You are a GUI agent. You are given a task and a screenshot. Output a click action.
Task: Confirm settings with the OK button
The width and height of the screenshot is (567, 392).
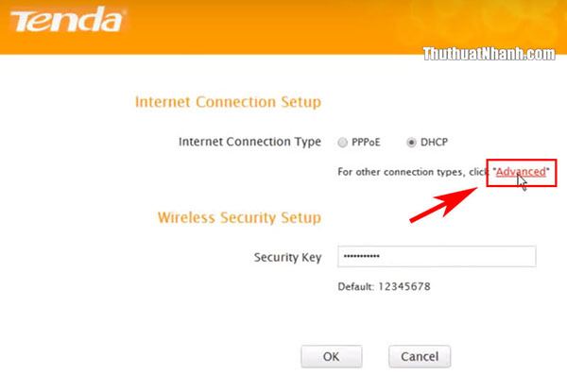click(x=332, y=356)
